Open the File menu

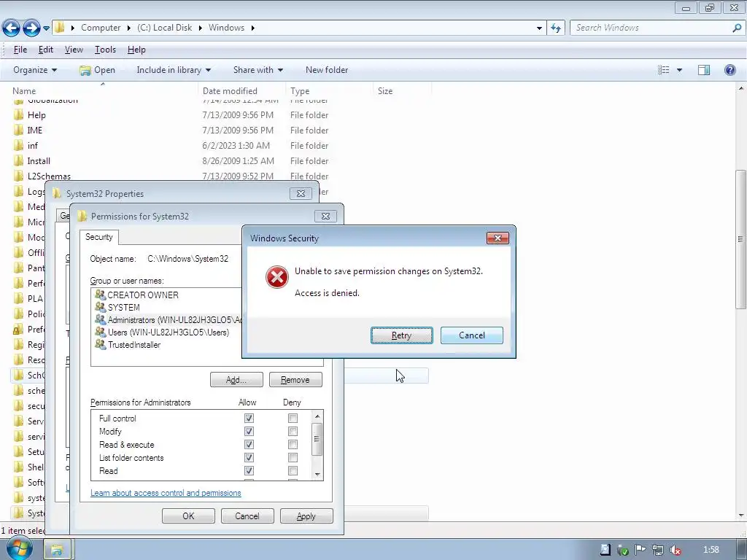coord(20,50)
